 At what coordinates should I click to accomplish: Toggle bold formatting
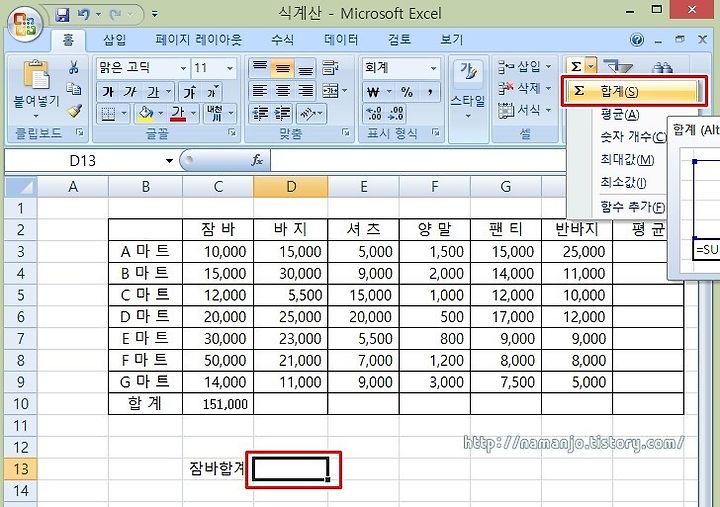coord(108,92)
